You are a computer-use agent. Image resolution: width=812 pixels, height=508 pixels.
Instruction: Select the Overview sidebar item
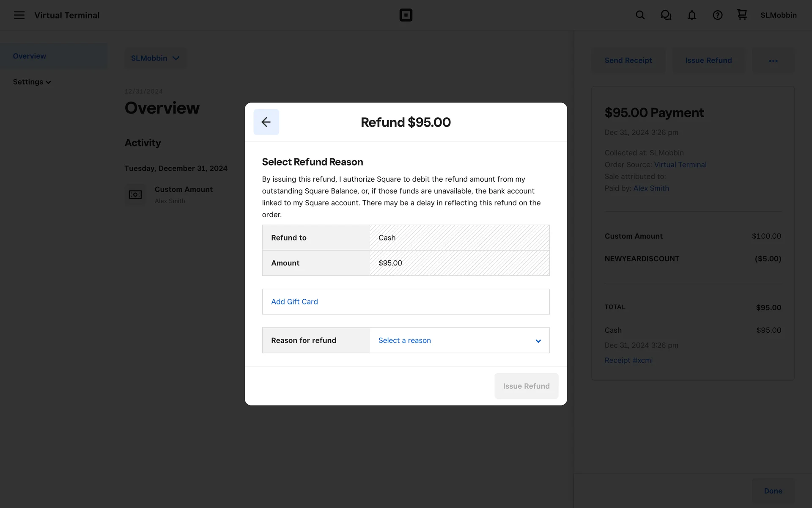[x=30, y=56]
